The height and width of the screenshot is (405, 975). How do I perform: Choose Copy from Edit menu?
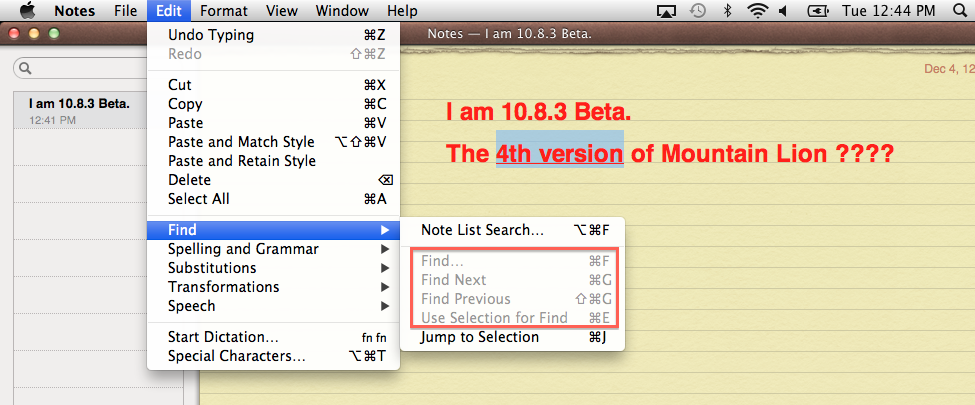[274, 104]
